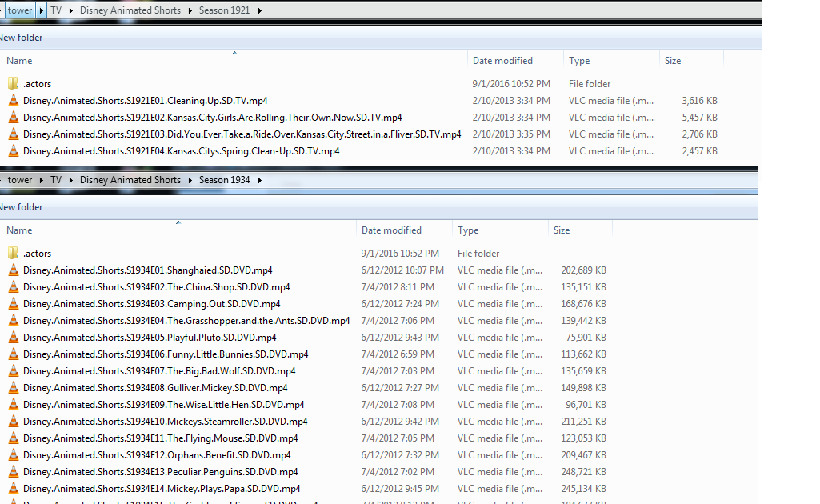
Task: Click the size value '248,721 KB'
Action: [x=584, y=471]
